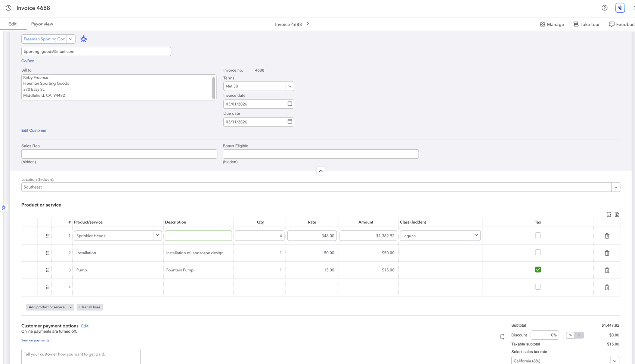The image size is (635, 364).
Task: Open the invoice history clock icon
Action: point(9,8)
